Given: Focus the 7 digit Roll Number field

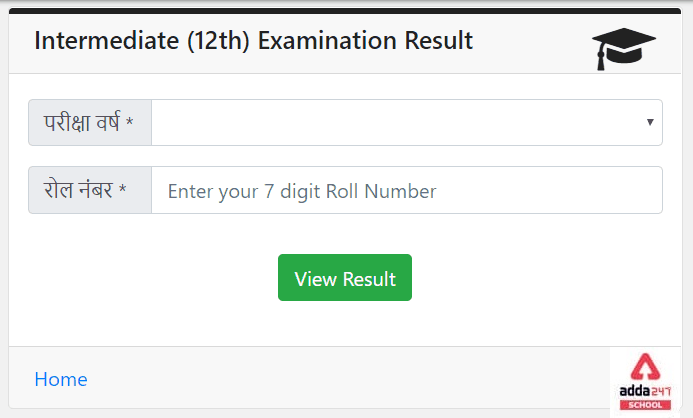Looking at the screenshot, I should pyautogui.click(x=407, y=190).
